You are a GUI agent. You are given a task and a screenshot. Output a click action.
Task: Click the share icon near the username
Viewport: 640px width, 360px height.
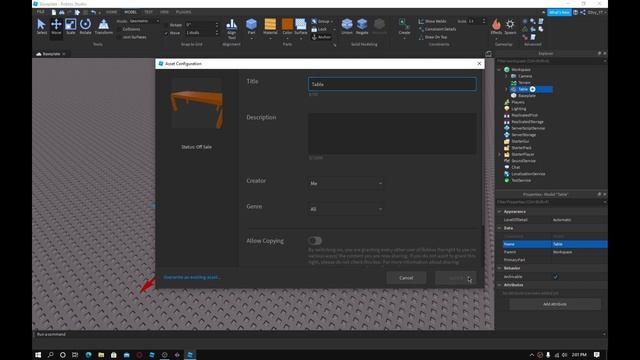583,12
